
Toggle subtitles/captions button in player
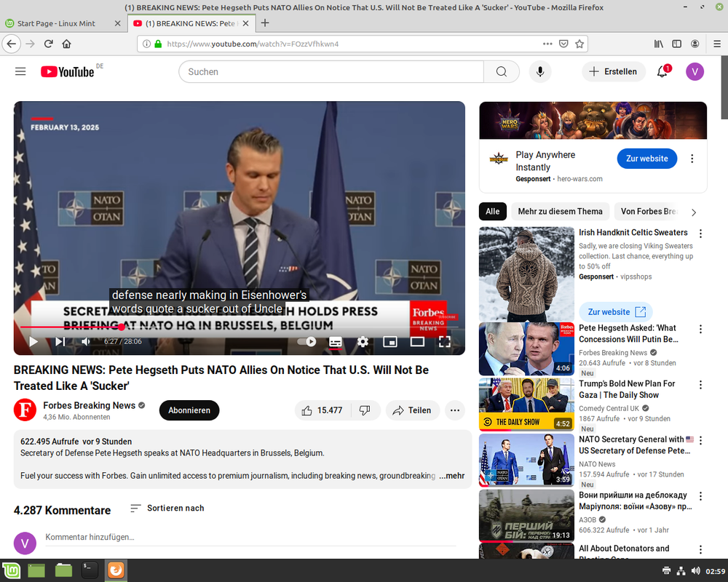[335, 342]
